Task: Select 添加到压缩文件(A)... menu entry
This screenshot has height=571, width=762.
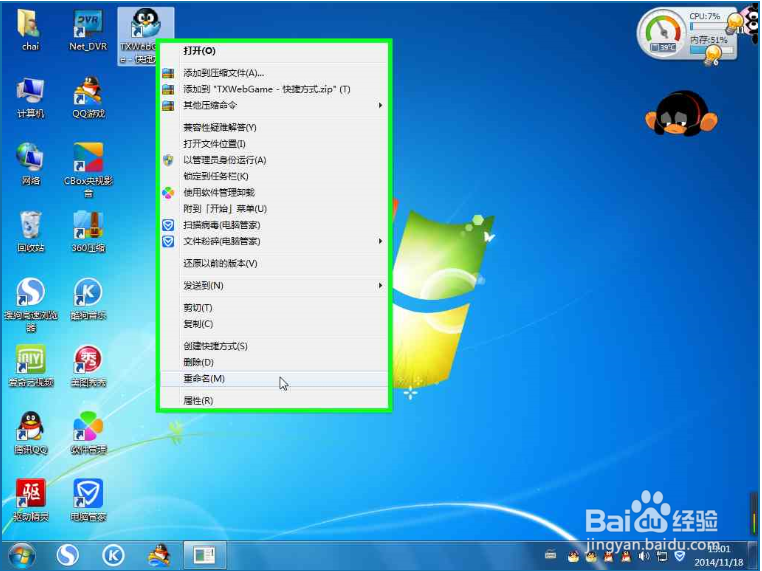Action: tap(274, 73)
